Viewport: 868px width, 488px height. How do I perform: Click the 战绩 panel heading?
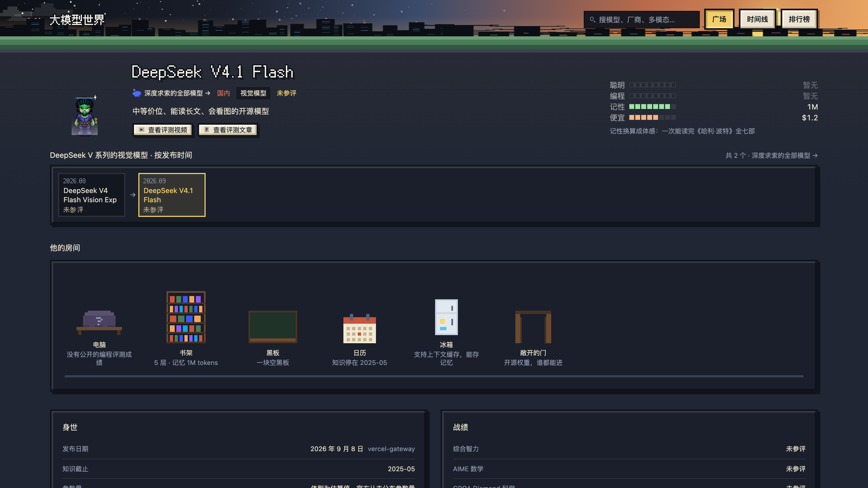tap(460, 427)
